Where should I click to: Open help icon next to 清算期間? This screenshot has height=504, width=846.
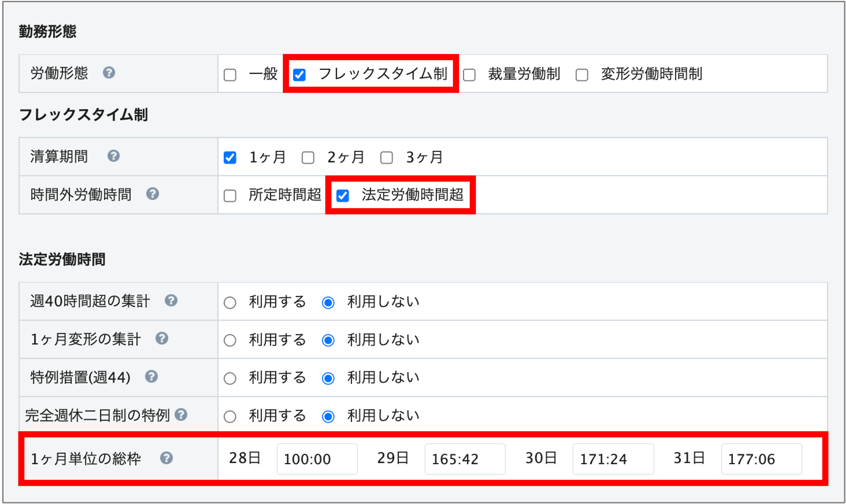tap(114, 156)
